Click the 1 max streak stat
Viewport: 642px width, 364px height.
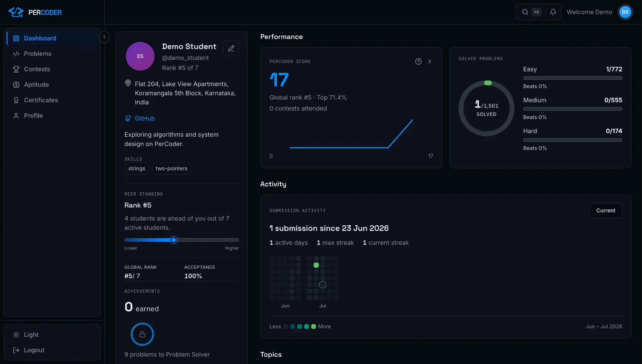point(335,243)
